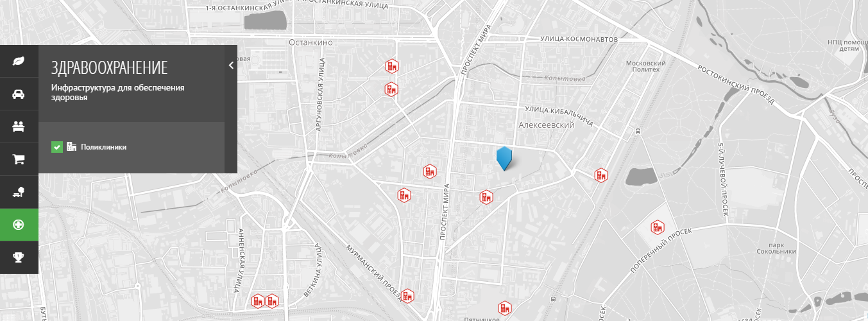The image size is (868, 321).
Task: Click clinic marker near Поперечный просек
Action: coord(658,227)
